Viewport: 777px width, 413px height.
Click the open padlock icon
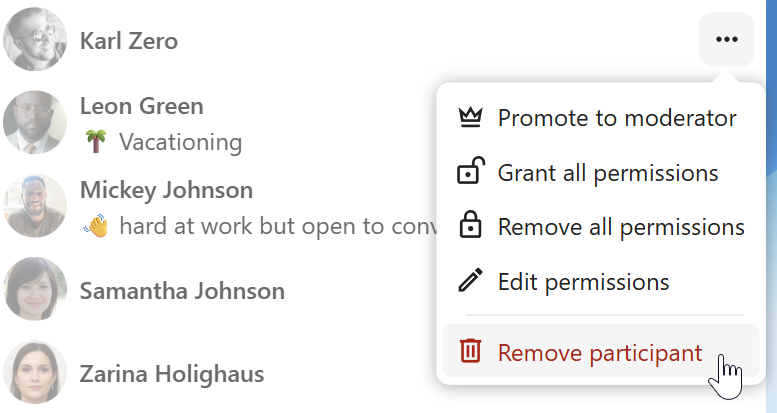tap(469, 172)
